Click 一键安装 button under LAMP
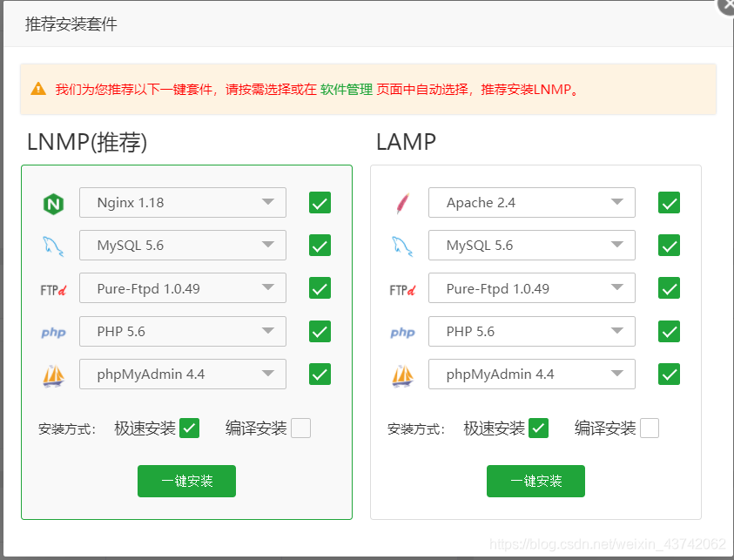The height and width of the screenshot is (560, 734). tap(536, 481)
